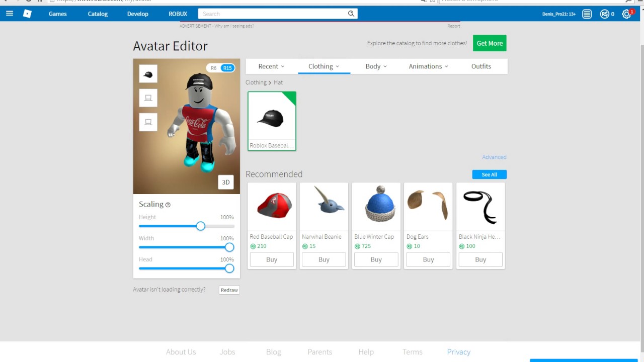Open the Outfits tab
The height and width of the screenshot is (362, 644).
[x=481, y=66]
